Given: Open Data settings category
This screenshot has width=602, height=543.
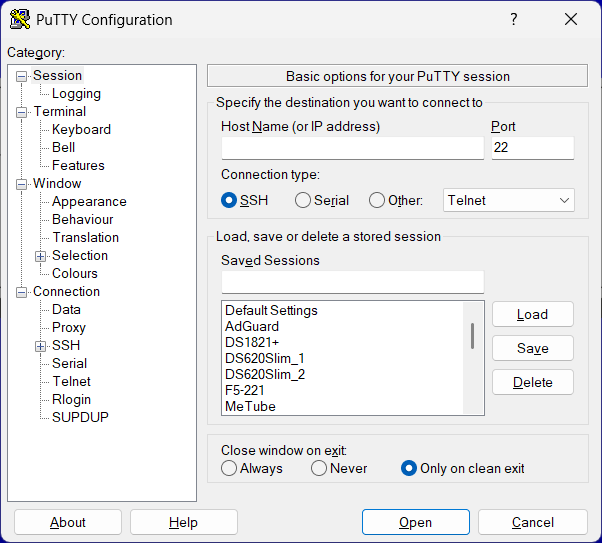Looking at the screenshot, I should (x=66, y=310).
